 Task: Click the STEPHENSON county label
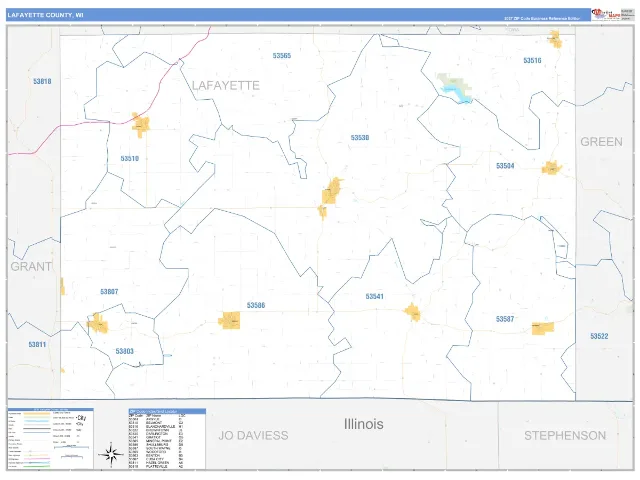pos(565,436)
